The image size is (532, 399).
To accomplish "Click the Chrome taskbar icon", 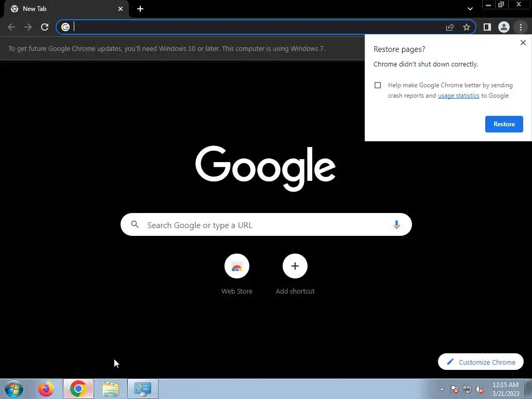I will tap(78, 389).
